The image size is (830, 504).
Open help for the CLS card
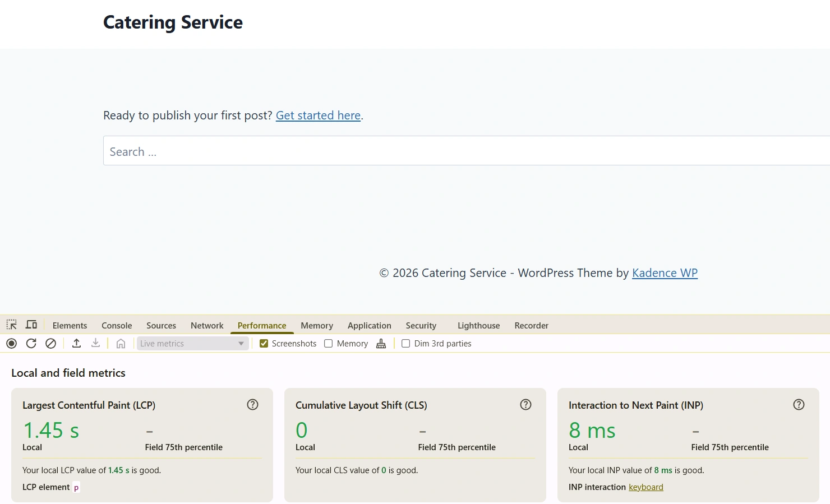(x=525, y=405)
